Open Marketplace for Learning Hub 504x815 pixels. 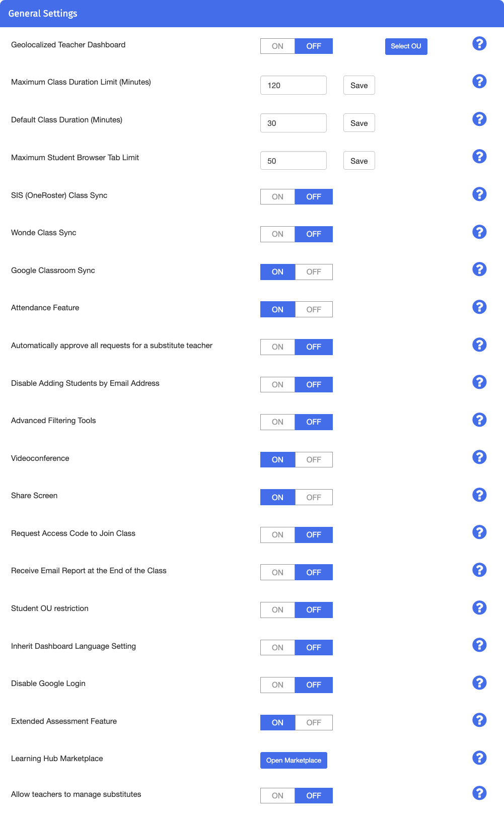294,760
